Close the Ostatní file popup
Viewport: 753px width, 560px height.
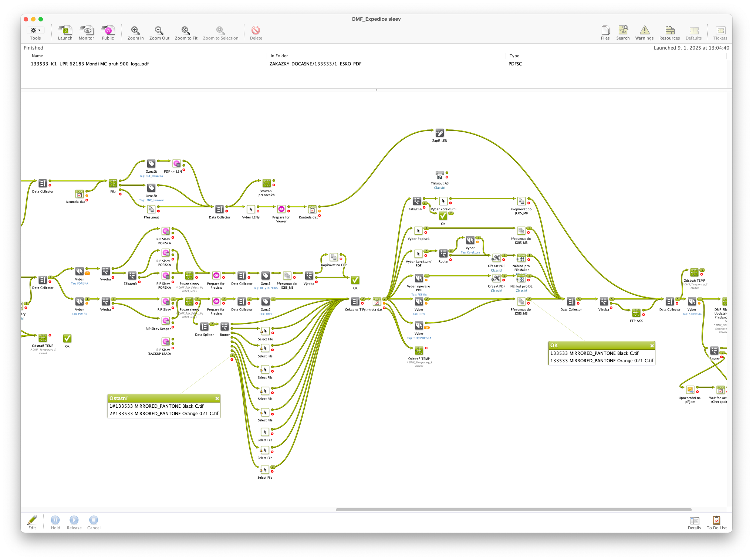[x=217, y=398]
